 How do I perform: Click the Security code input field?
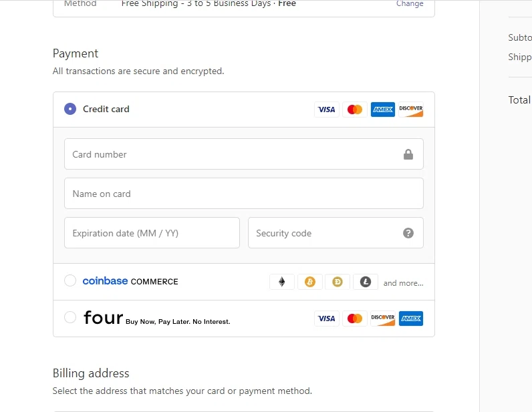point(324,233)
